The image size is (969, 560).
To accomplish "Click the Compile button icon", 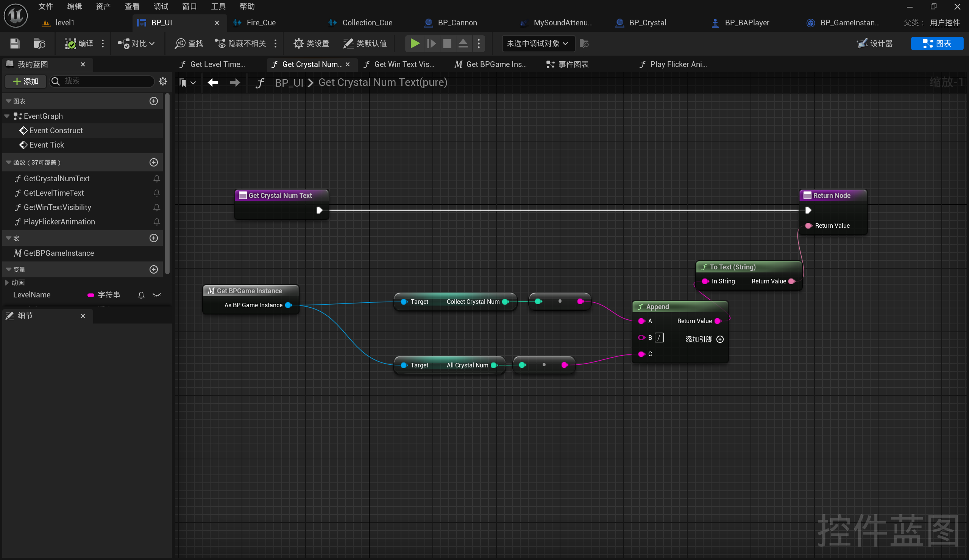I will (70, 44).
